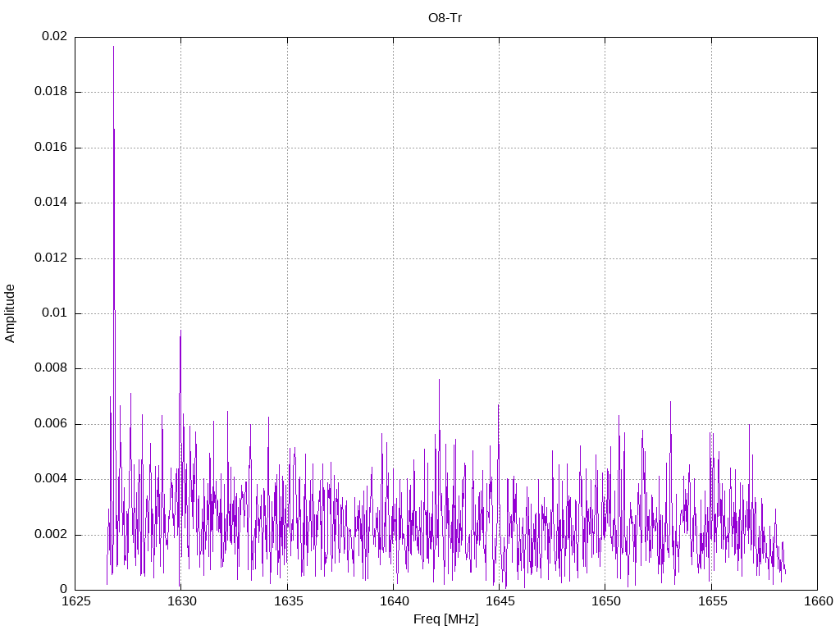Select the 0.018 y-axis tick label
The width and height of the screenshot is (840, 630).
click(x=51, y=92)
